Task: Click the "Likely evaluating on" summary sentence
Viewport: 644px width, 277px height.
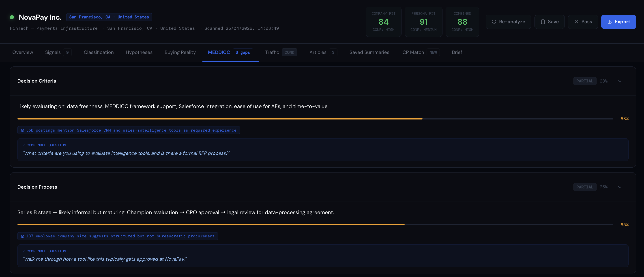Action: [173, 106]
